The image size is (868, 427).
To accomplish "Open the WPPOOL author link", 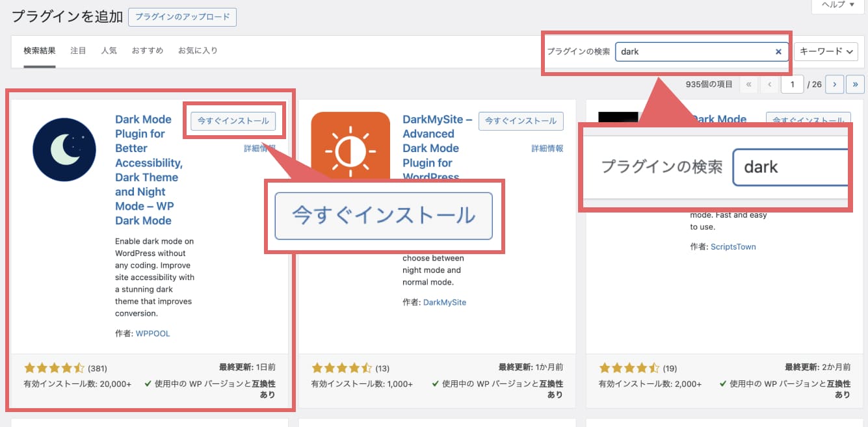I will tap(153, 333).
